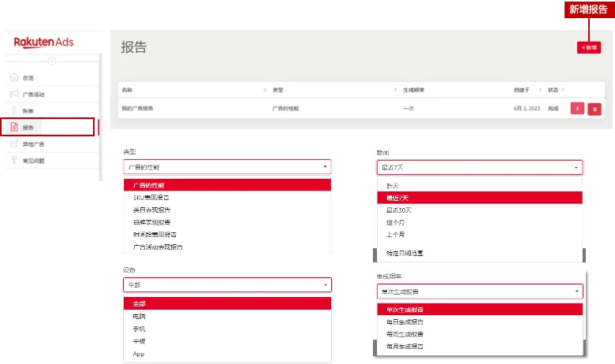Screen dimensions: 615x364
Task: Sort the table by the 创建于 column
Action: coord(540,90)
